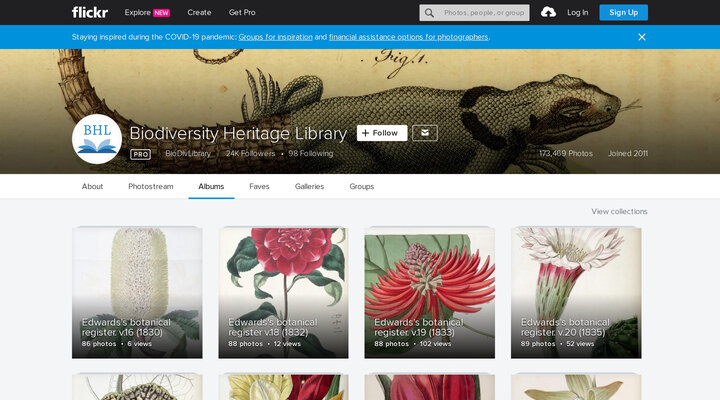Click the search magnifier icon
The image size is (720, 400).
pos(429,13)
